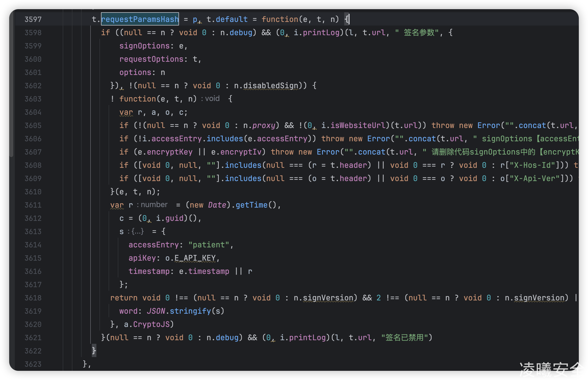Click the underlined E_API_KEY constant
588x380 pixels.
click(195, 258)
